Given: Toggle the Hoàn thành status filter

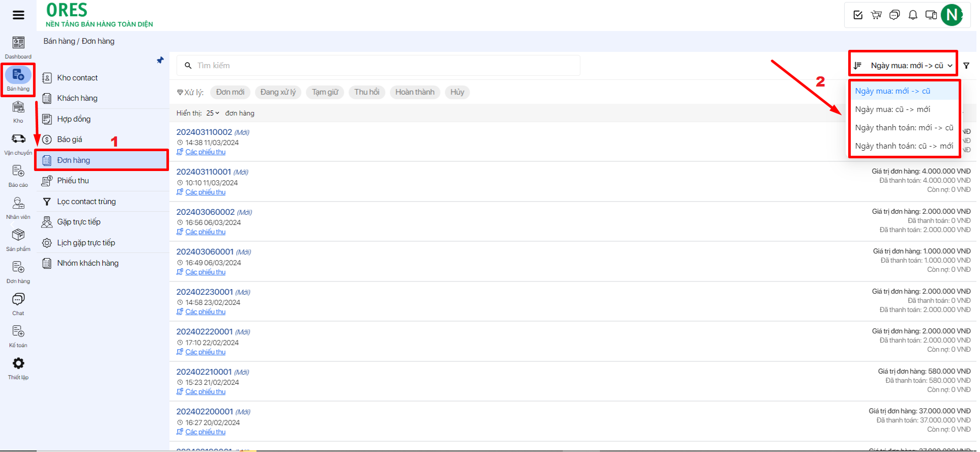Looking at the screenshot, I should tap(415, 92).
